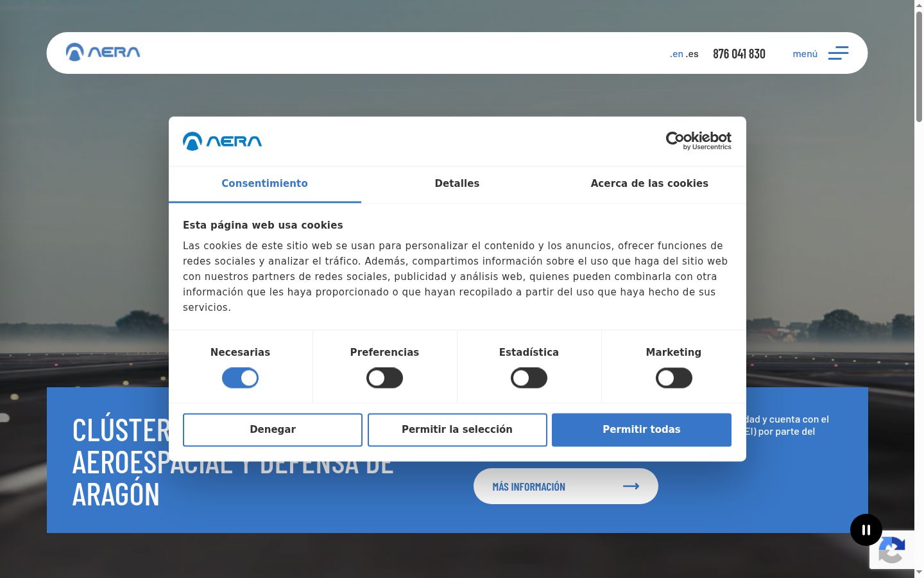
Task: Open the hamburger menu icon
Action: click(x=838, y=53)
